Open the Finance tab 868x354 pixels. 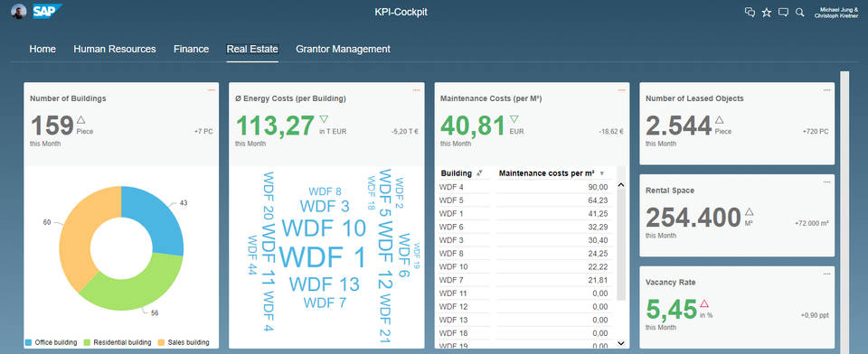pyautogui.click(x=191, y=50)
